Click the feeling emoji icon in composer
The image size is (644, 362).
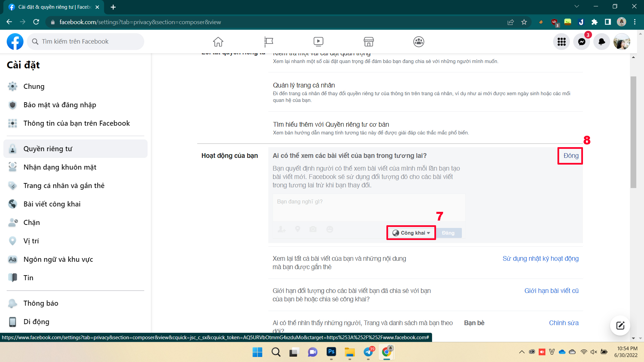pyautogui.click(x=330, y=229)
